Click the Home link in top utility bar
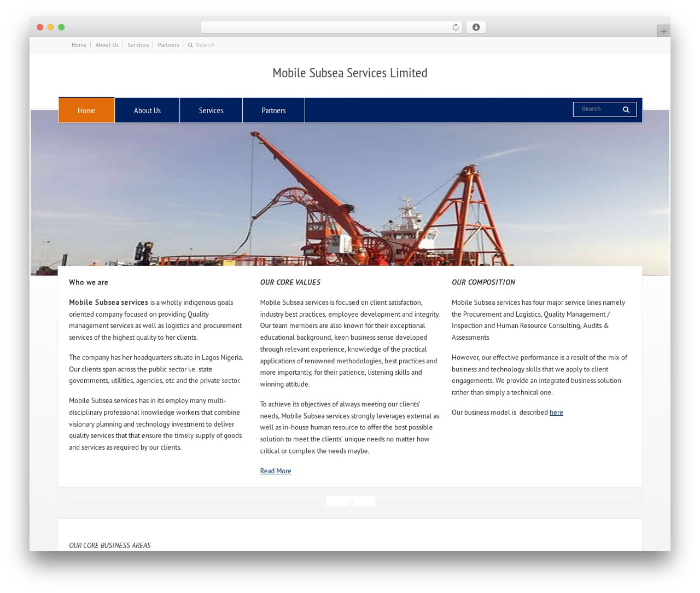This screenshot has height=593, width=700. (79, 45)
